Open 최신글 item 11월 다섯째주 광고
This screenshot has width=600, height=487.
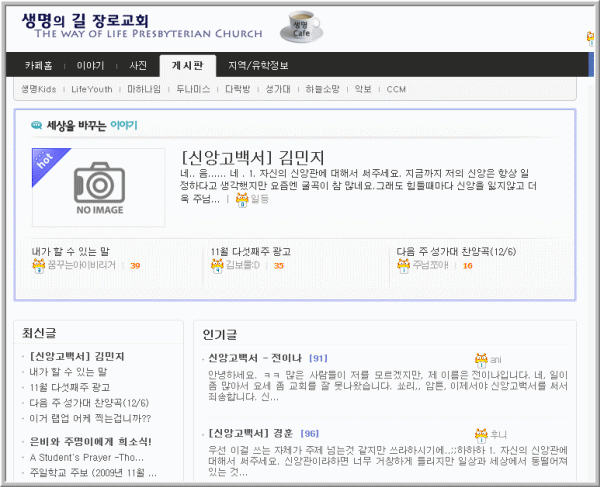tap(70, 388)
